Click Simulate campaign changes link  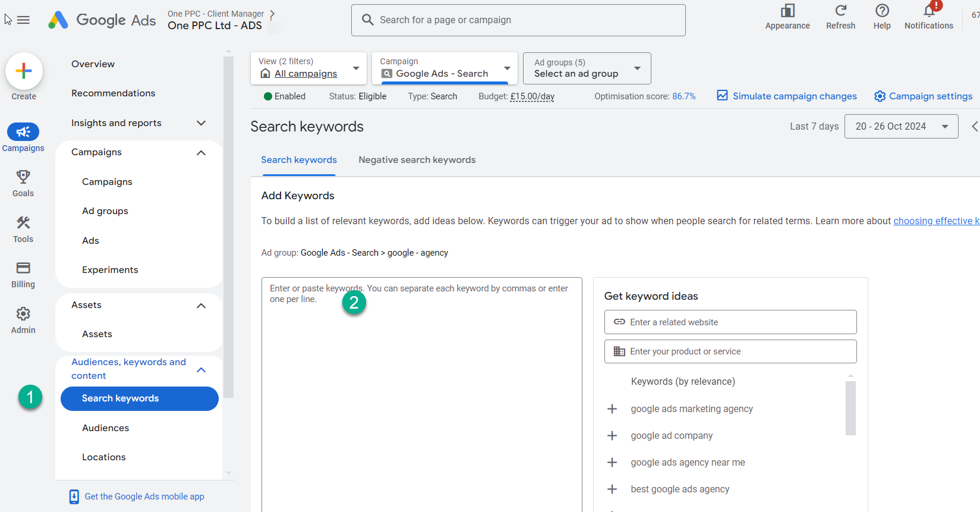click(x=795, y=96)
